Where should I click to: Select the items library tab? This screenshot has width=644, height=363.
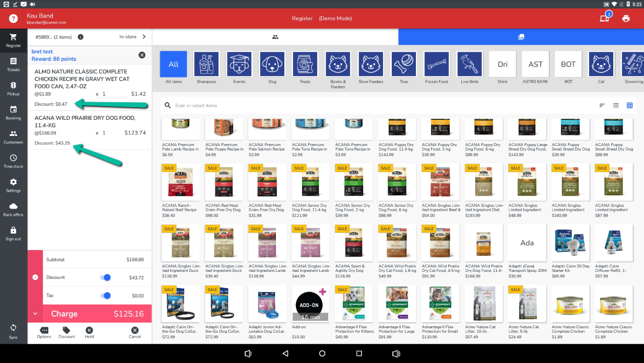coord(521,37)
